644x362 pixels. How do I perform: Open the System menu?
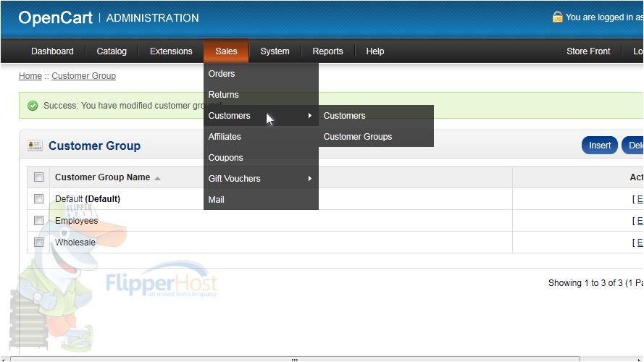tap(275, 51)
